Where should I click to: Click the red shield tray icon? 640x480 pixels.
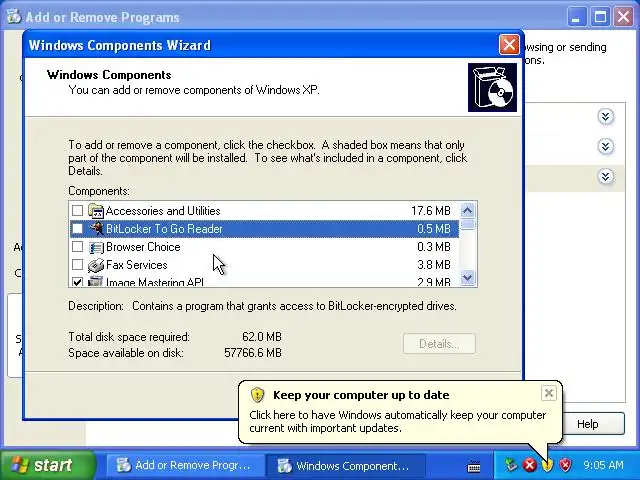pyautogui.click(x=565, y=464)
